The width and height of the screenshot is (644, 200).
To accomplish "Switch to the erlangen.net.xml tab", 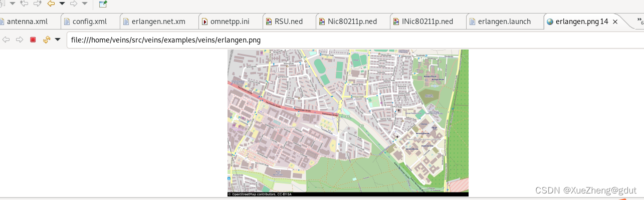I will point(158,21).
